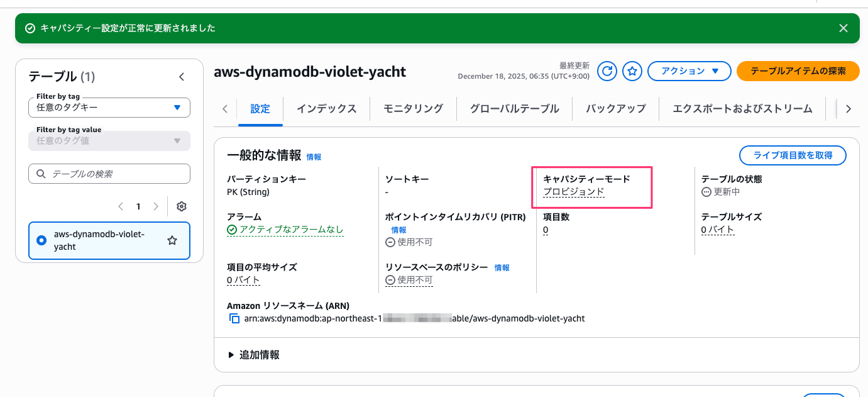868x397 pixels.
Task: Open 情報 link next to 一般的な情報
Action: 314,157
